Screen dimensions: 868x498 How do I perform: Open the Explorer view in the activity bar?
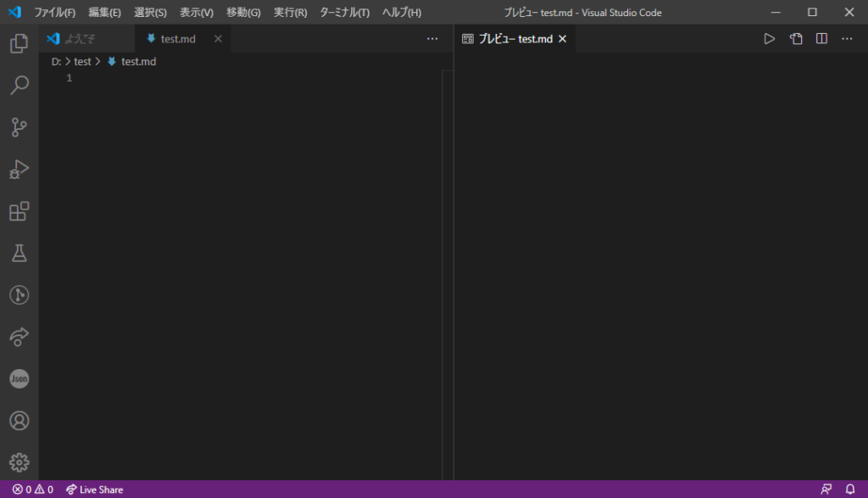coord(19,44)
